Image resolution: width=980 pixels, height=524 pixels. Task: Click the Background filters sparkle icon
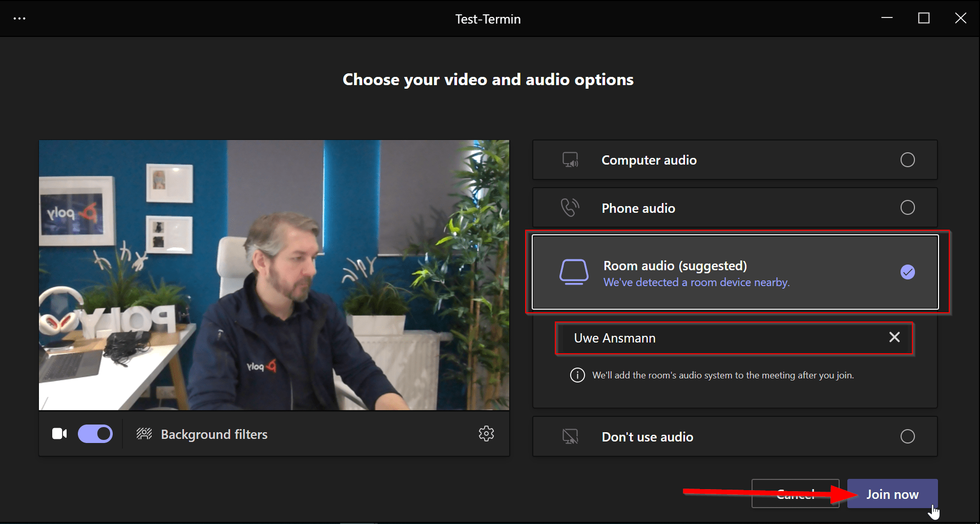point(144,434)
